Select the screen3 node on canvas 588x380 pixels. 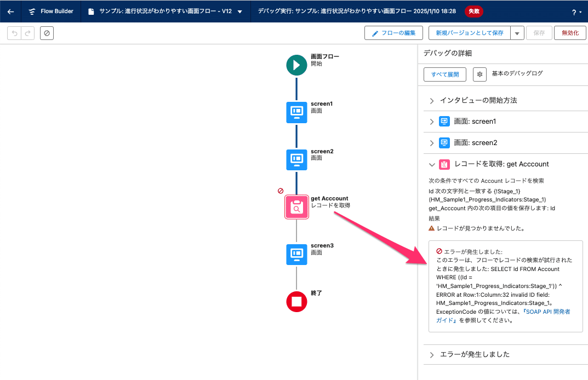pos(296,255)
